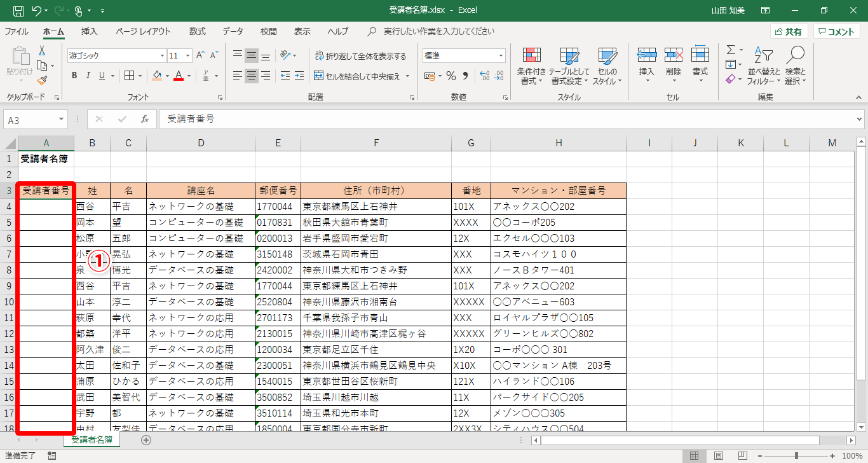Screen dimensions: 868x463
Task: Add a new sheet with plus button
Action: pos(146,439)
